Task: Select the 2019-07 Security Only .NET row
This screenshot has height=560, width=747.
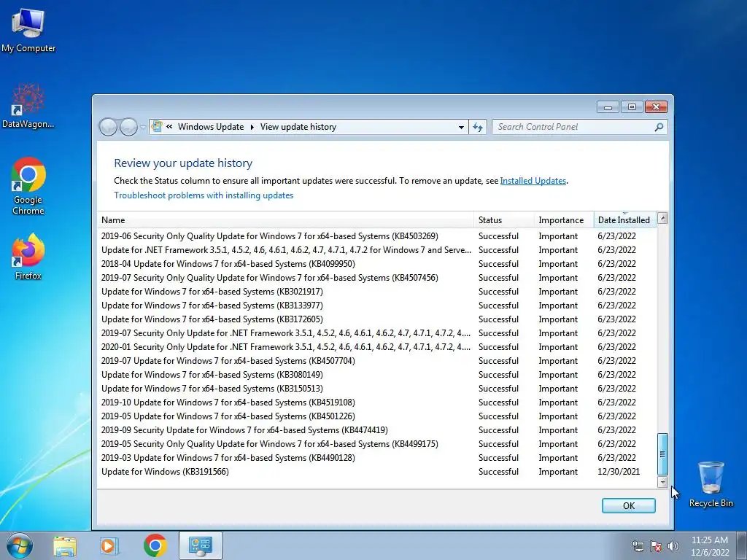Action: click(x=376, y=332)
